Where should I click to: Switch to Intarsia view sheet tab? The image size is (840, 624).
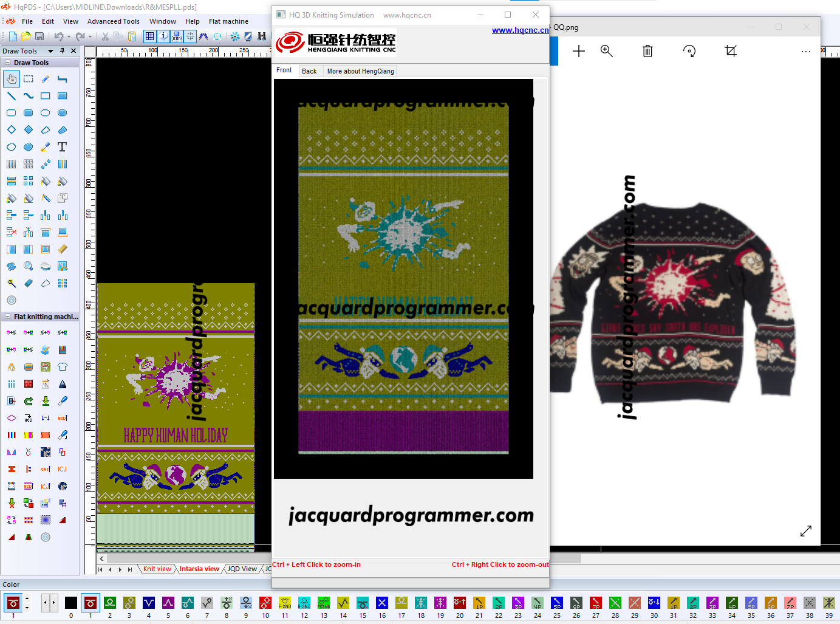(x=199, y=569)
